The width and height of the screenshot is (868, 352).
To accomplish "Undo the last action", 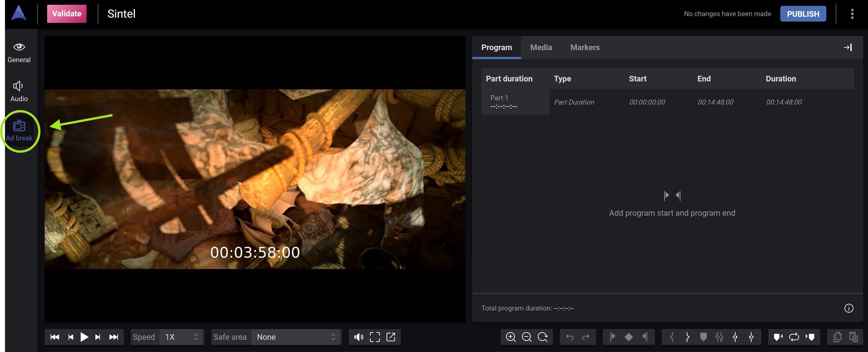I will 570,337.
